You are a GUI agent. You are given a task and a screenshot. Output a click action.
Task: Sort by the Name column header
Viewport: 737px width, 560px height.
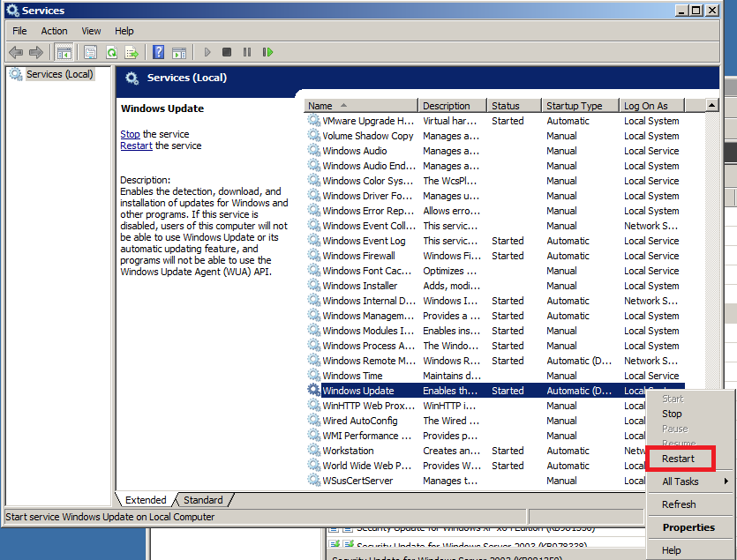[x=360, y=106]
